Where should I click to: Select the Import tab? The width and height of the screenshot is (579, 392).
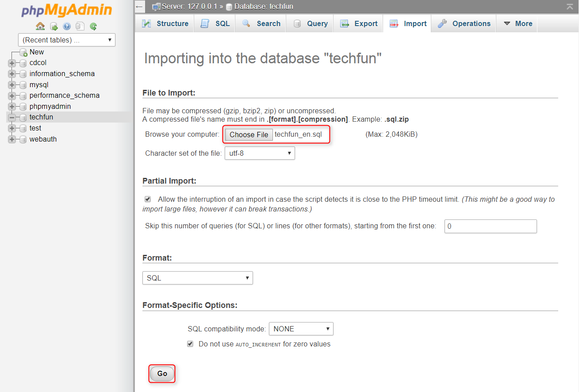point(407,24)
